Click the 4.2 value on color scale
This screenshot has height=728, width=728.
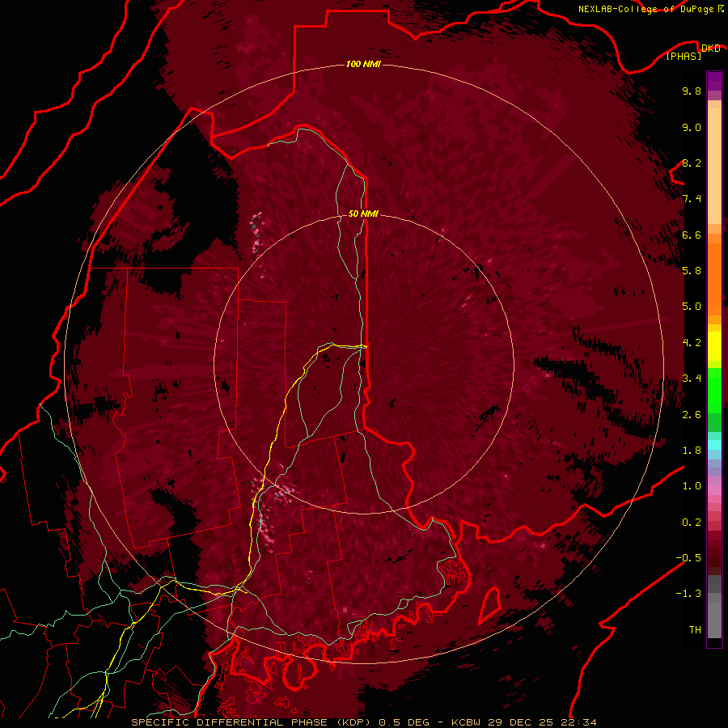692,343
